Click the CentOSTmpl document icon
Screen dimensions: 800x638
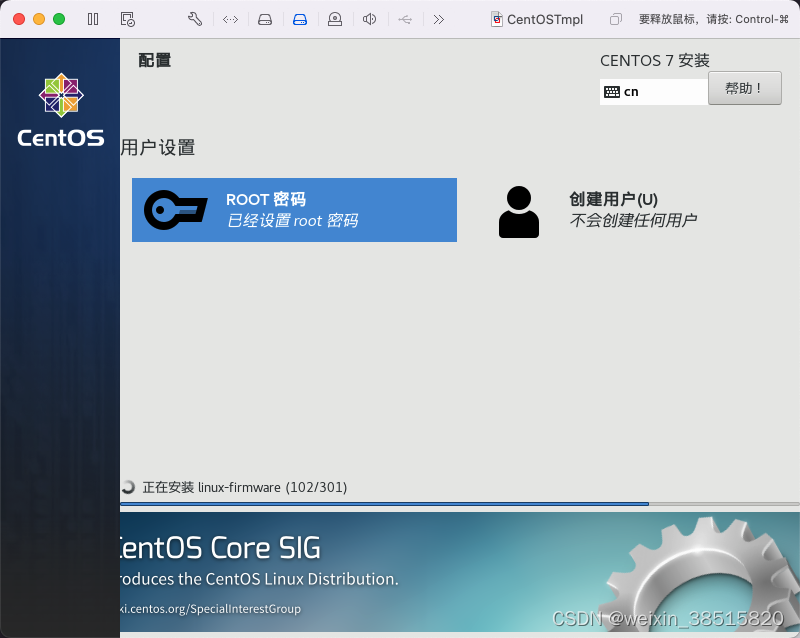click(496, 19)
